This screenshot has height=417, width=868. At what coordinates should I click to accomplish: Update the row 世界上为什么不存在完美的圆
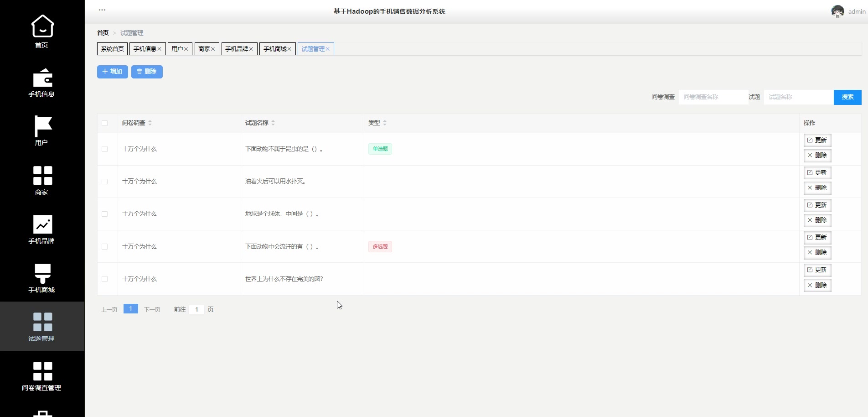[817, 270]
